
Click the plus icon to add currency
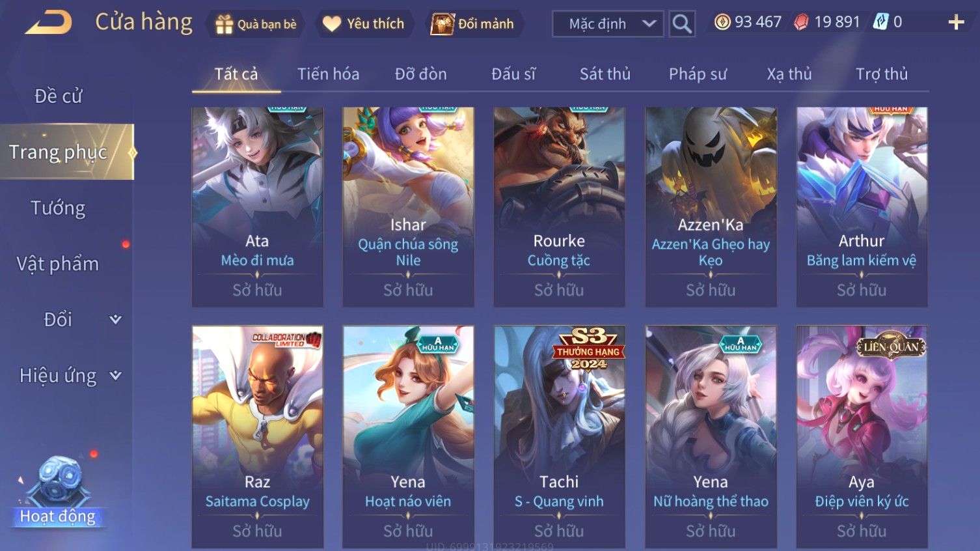point(955,23)
